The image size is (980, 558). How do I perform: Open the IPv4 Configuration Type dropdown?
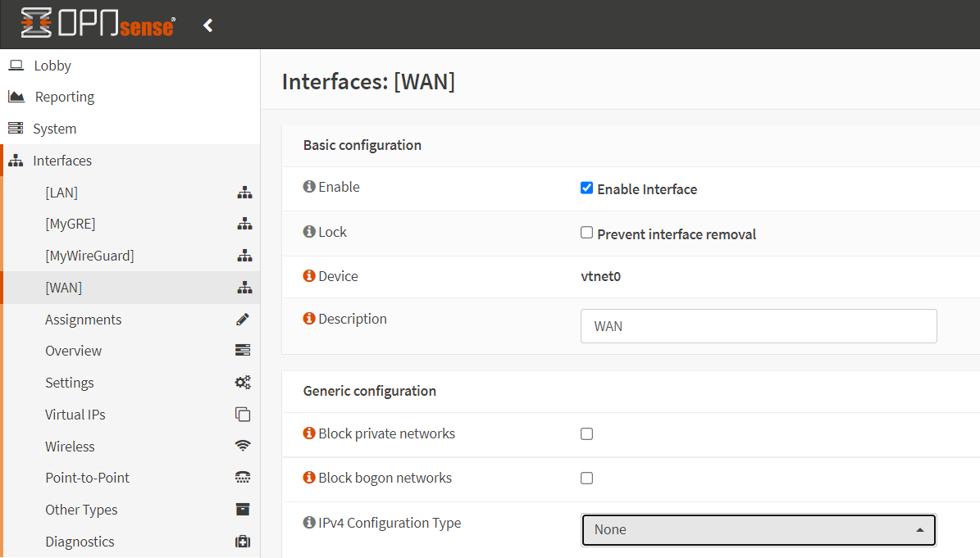tap(758, 529)
